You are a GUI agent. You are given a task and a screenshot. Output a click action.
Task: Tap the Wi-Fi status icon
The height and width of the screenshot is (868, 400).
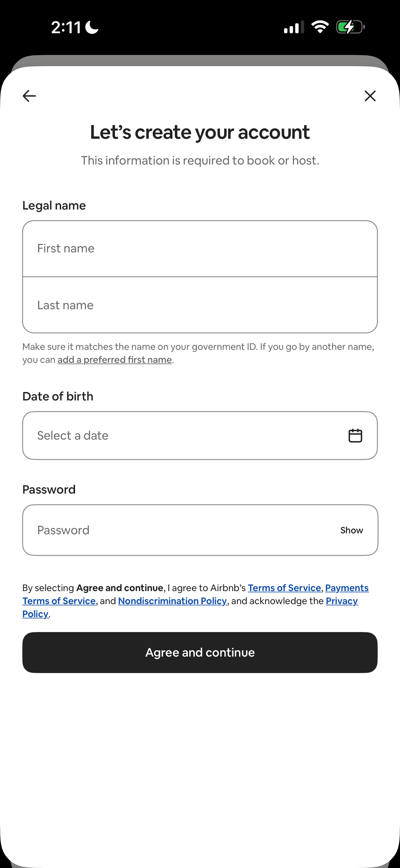tap(320, 27)
